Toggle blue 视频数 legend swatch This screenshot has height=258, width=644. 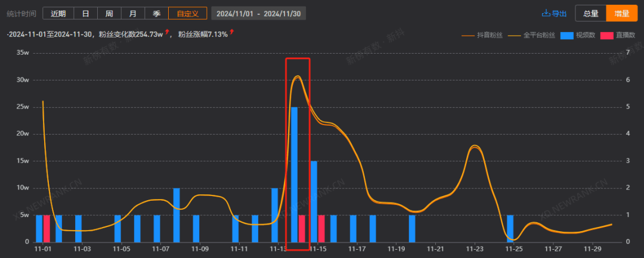pyautogui.click(x=567, y=35)
